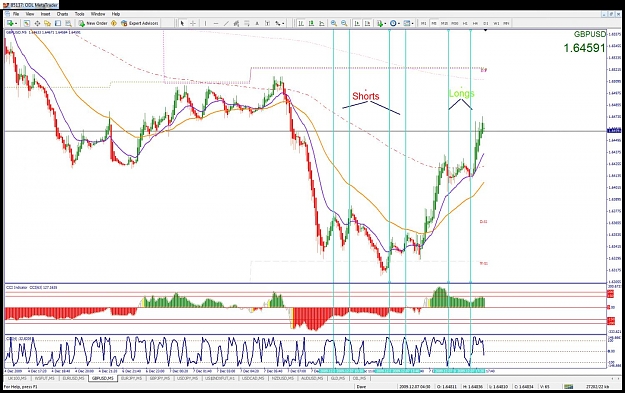Screen dimensions: 625x393
Task: Select the arrow Cursor tool
Action: (182, 24)
